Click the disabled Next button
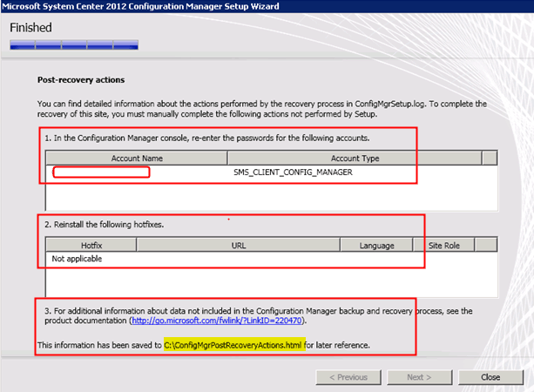The height and width of the screenshot is (392, 534). 419,377
